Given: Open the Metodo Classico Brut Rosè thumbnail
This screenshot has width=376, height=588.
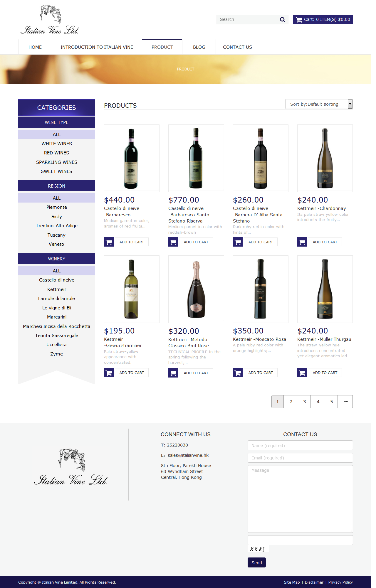Looking at the screenshot, I should 196,289.
